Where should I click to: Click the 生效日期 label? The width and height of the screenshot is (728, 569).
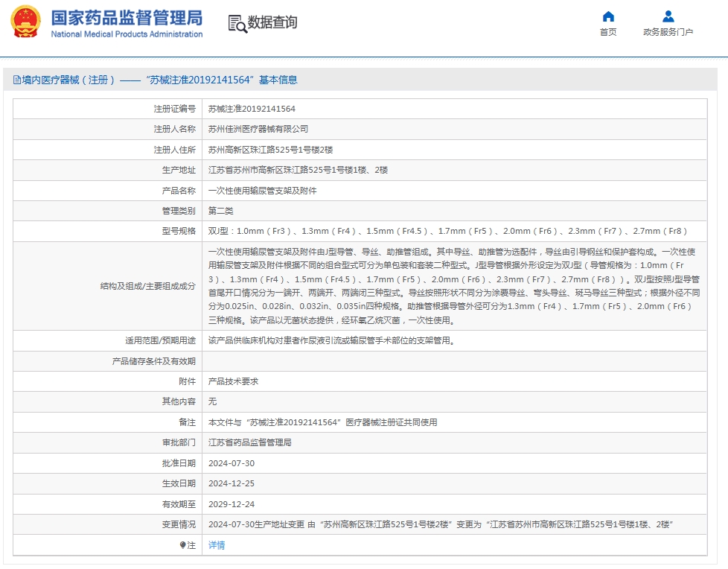179,483
